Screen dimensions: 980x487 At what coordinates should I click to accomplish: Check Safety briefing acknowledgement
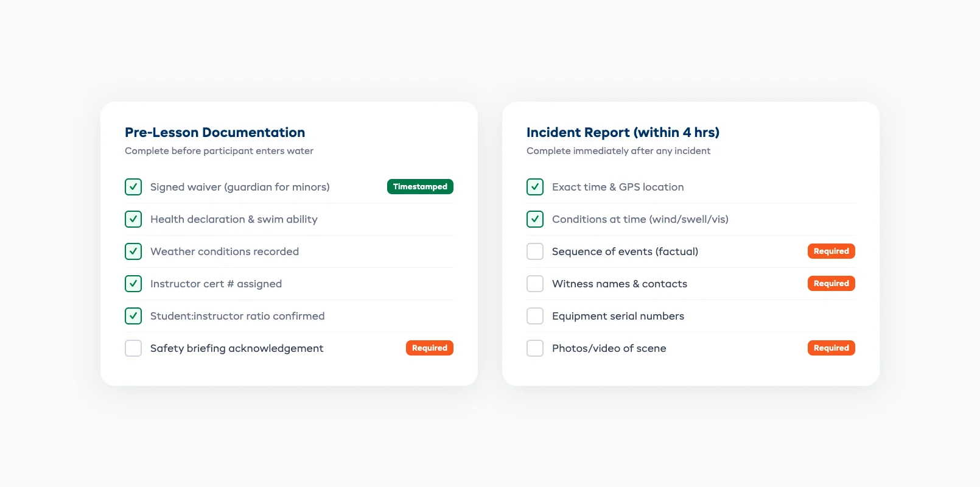point(133,348)
